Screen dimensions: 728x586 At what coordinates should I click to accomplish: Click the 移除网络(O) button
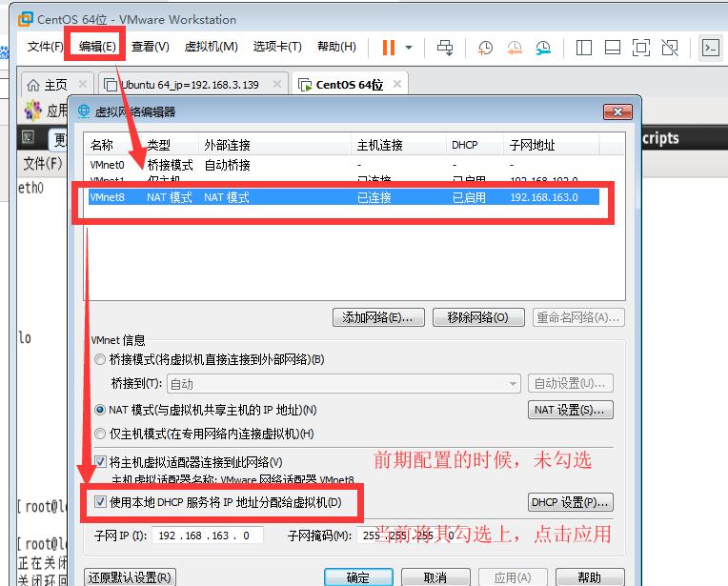(x=478, y=317)
